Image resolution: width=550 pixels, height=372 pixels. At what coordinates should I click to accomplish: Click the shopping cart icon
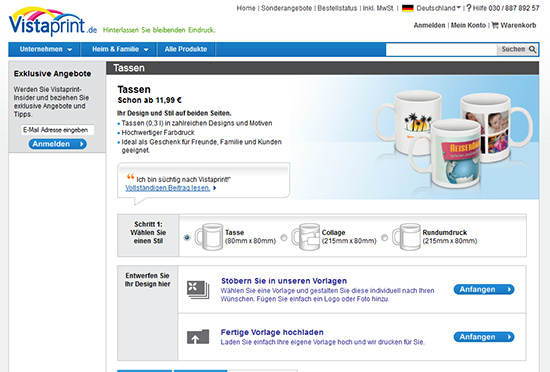(x=495, y=25)
